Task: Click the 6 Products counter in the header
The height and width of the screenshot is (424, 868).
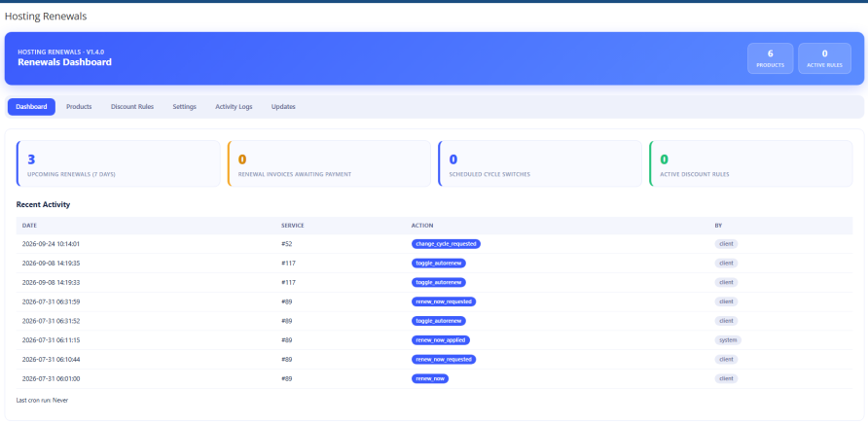Action: (770, 58)
